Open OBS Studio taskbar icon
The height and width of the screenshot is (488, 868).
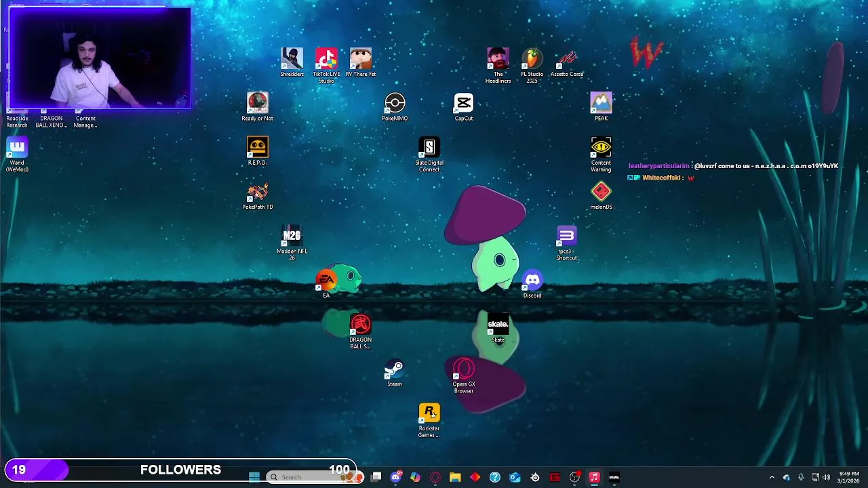[574, 477]
